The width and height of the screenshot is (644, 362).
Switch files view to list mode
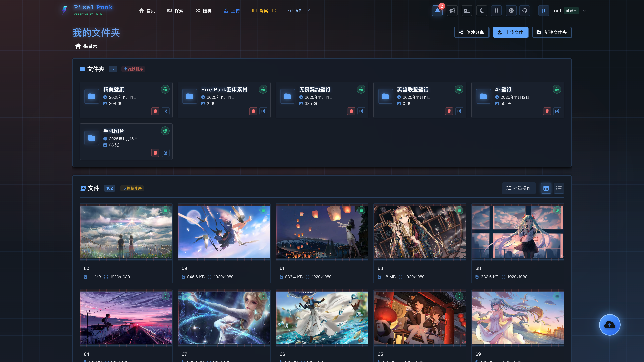point(559,188)
